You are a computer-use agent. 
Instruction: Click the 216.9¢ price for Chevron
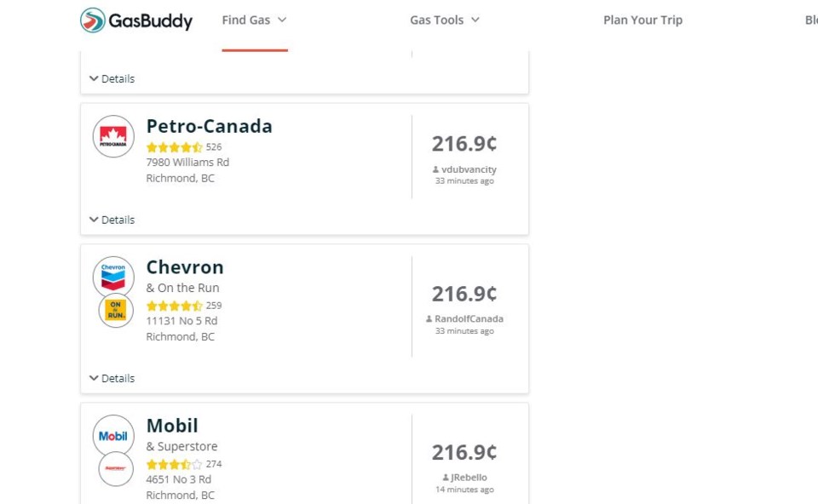(x=464, y=294)
